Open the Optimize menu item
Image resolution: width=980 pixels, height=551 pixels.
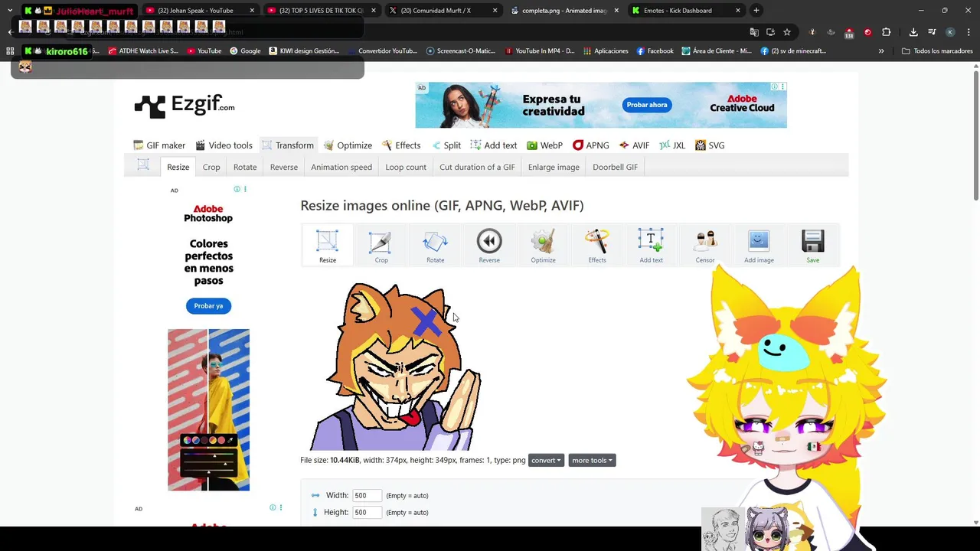click(348, 145)
